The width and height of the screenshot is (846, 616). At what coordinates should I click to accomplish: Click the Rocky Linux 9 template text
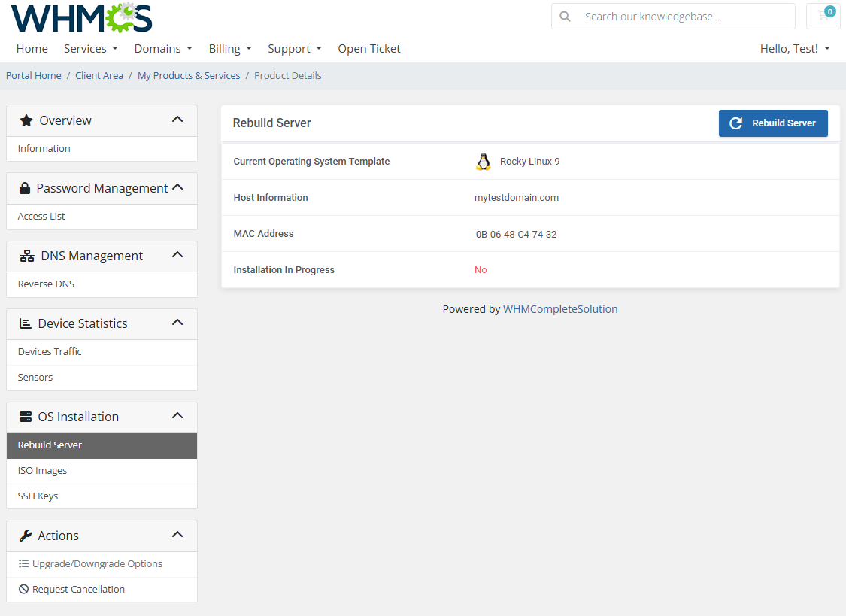[x=530, y=162]
